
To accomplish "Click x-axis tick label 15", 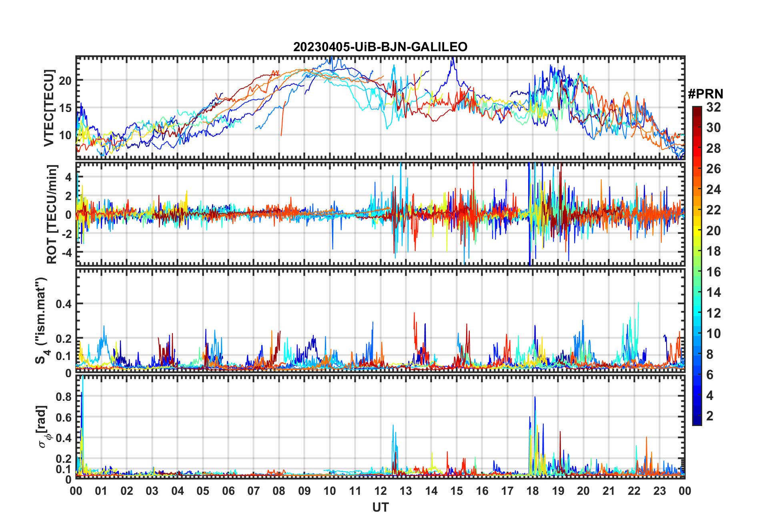I will point(457,491).
